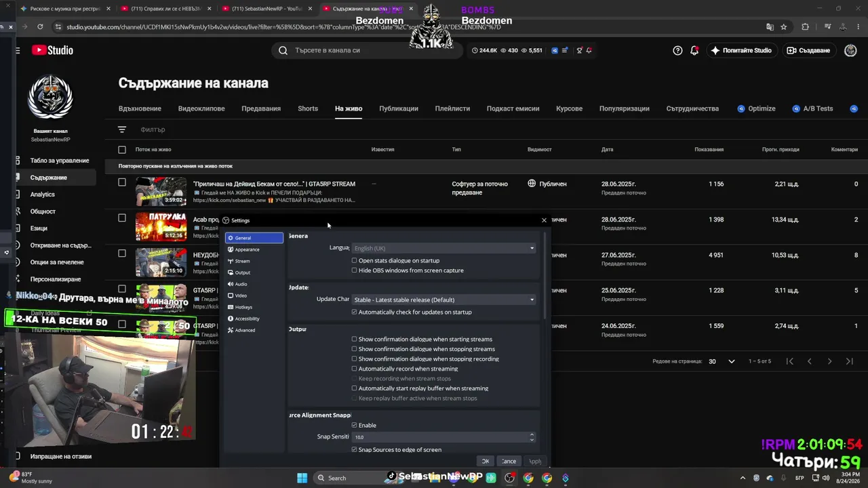The width and height of the screenshot is (868, 488).
Task: Open YouTube Studio notifications bell
Action: pyautogui.click(x=694, y=50)
